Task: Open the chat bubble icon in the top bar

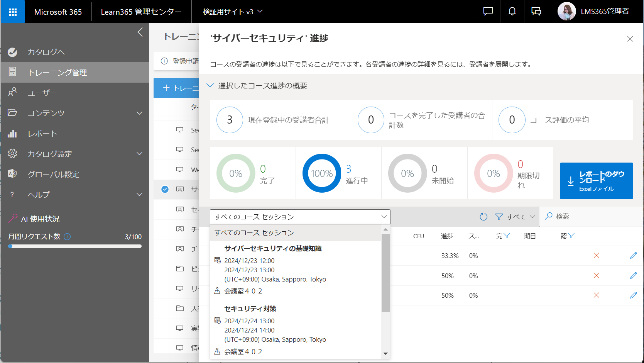Action: 488,12
